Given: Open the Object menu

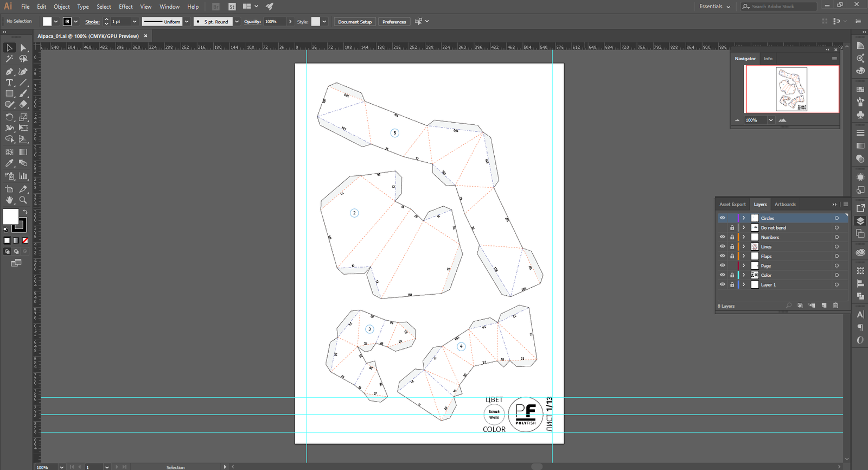Looking at the screenshot, I should [62, 7].
